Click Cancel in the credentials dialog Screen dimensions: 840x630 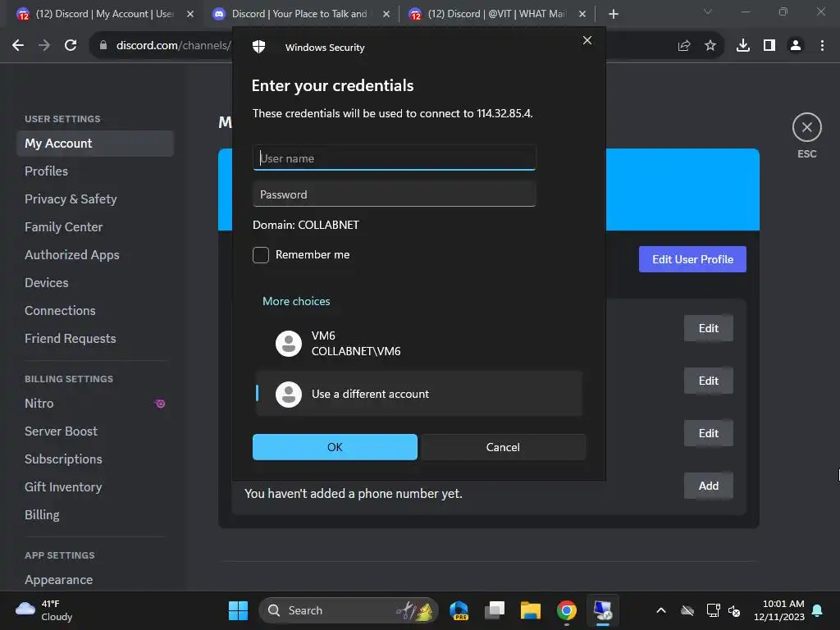(x=503, y=447)
